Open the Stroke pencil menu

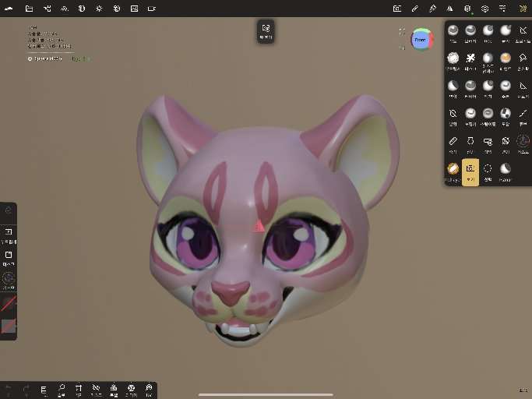point(414,9)
